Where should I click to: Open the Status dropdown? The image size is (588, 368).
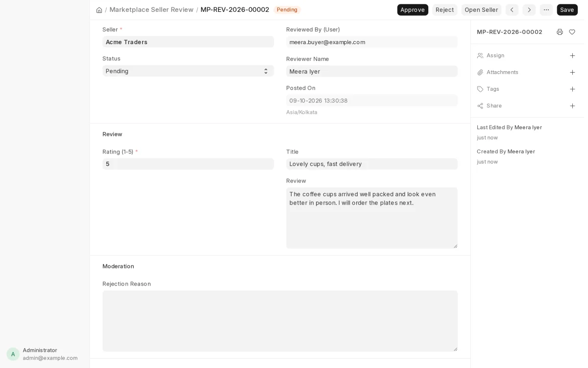pyautogui.click(x=188, y=71)
